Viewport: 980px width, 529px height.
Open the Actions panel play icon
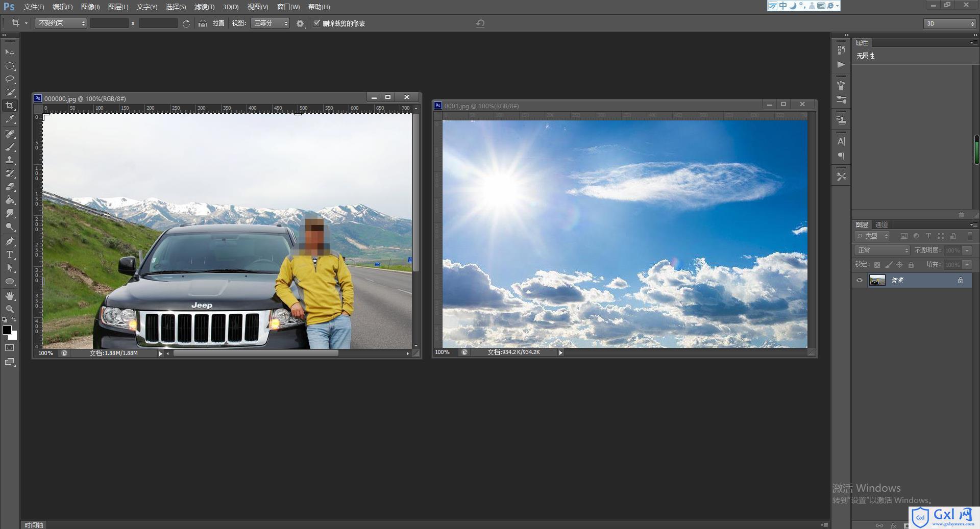841,65
